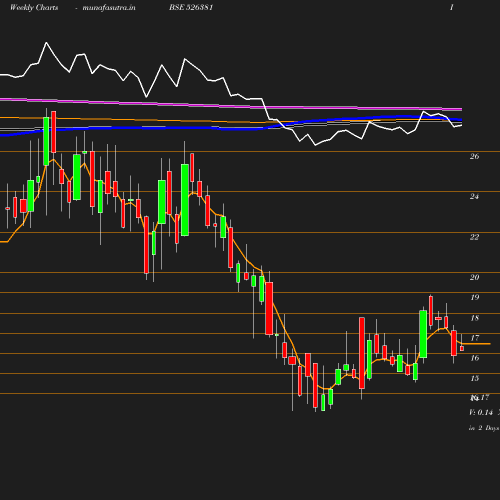Viewport: 500px width, 500px height.
Task: Click the price axis label 18
Action: point(474,318)
